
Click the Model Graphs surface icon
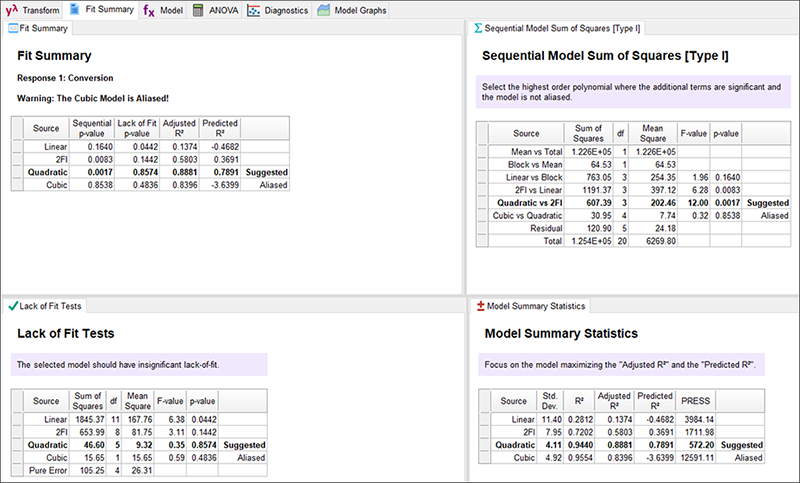324,10
